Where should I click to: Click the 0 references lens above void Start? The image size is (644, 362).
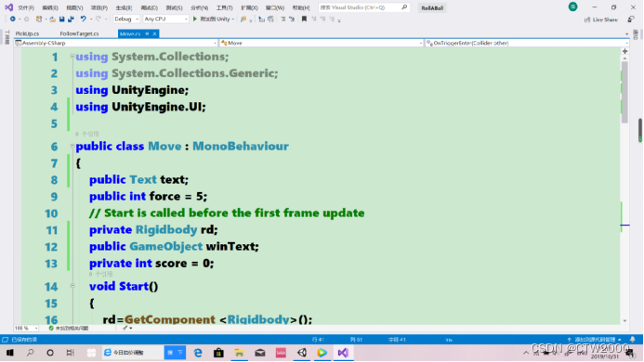(101, 274)
